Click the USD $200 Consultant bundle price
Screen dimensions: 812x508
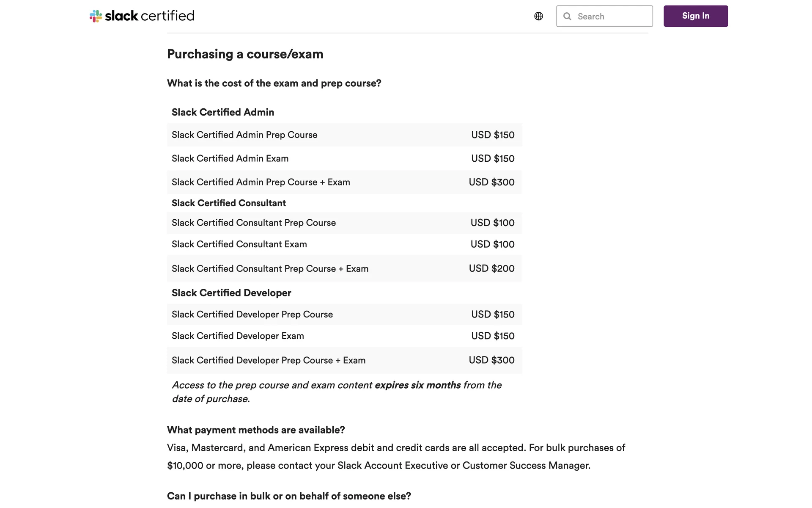click(491, 269)
